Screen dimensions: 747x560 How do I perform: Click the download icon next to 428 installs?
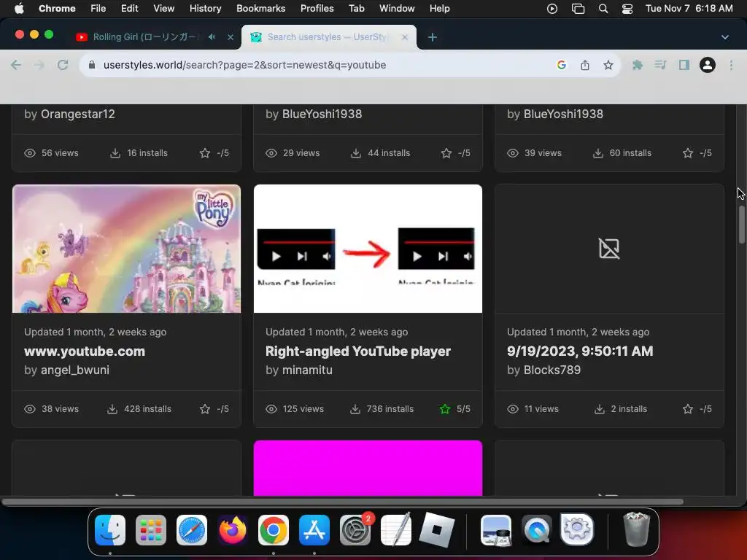point(112,409)
